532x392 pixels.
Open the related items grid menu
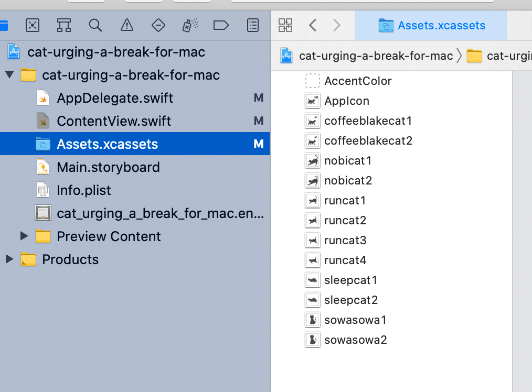coord(285,25)
